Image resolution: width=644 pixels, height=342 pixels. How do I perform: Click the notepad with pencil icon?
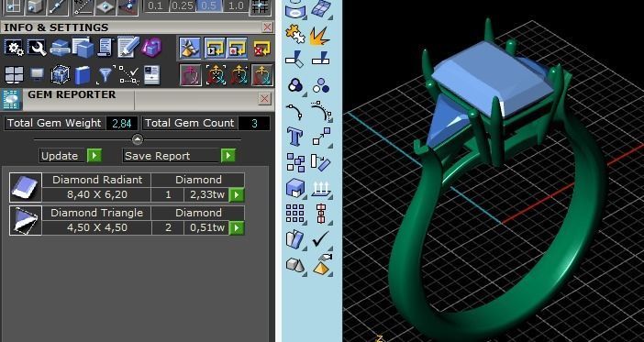(x=128, y=47)
